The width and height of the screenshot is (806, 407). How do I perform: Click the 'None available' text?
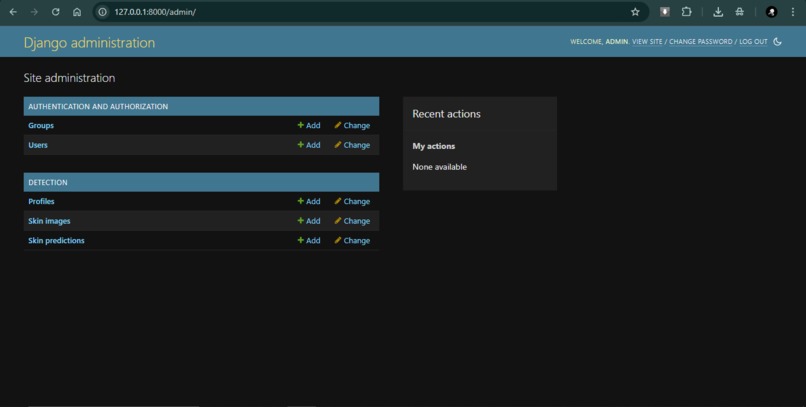[x=439, y=167]
